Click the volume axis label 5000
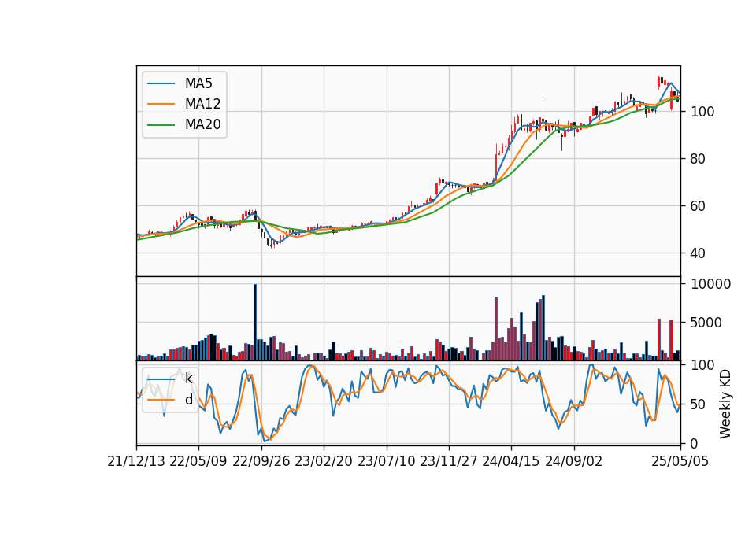Image resolution: width=756 pixels, height=543 pixels. point(706,323)
